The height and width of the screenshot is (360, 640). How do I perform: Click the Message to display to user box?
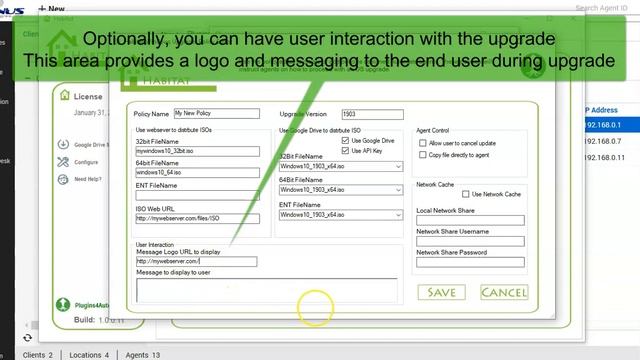click(x=267, y=291)
